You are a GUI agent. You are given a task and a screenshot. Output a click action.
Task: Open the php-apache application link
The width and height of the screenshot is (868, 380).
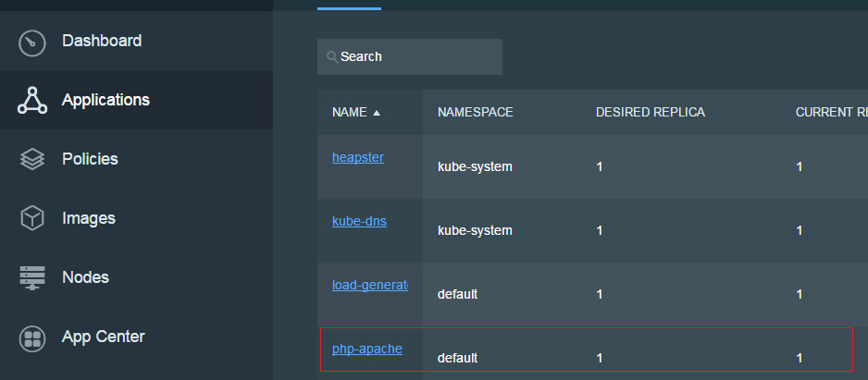[x=367, y=349]
